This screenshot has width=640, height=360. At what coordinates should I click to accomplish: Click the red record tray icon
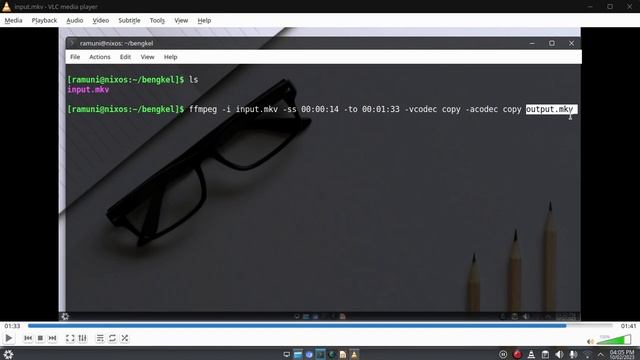click(x=517, y=354)
